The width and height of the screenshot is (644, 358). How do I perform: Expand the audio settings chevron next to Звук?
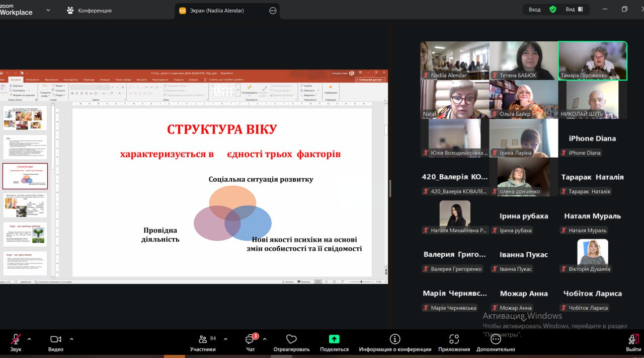pos(29,339)
